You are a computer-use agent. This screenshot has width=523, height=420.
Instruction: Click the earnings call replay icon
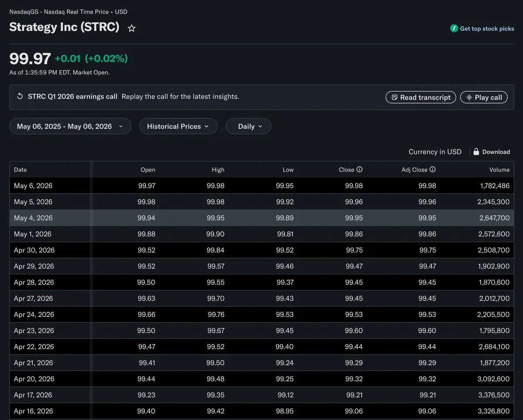[x=20, y=96]
